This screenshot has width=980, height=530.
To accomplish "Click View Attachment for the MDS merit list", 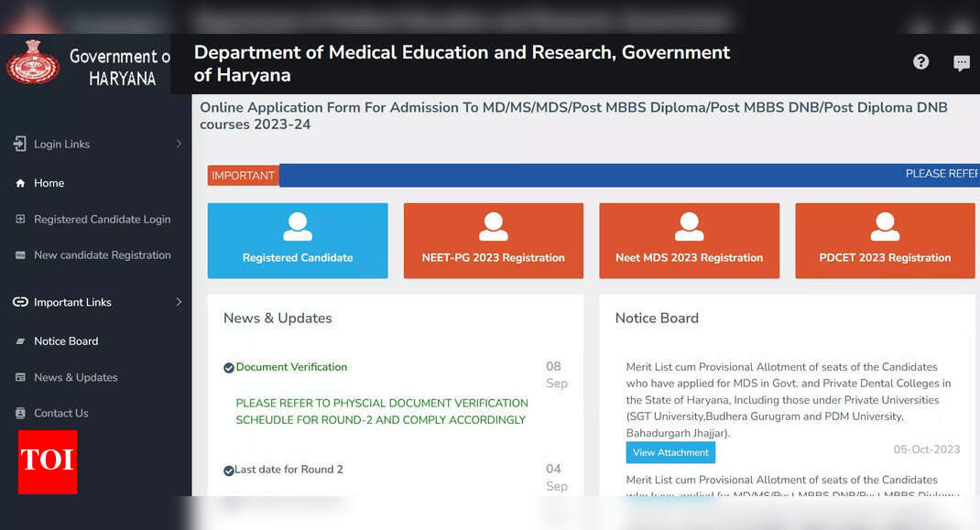I will [x=670, y=452].
